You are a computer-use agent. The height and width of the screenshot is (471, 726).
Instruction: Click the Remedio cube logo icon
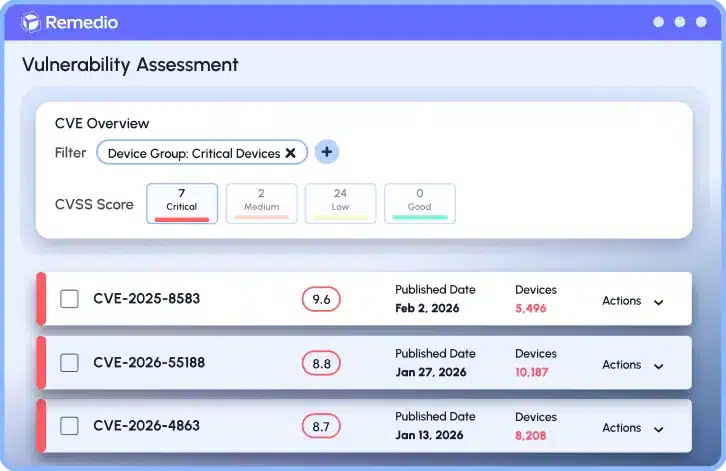click(31, 22)
